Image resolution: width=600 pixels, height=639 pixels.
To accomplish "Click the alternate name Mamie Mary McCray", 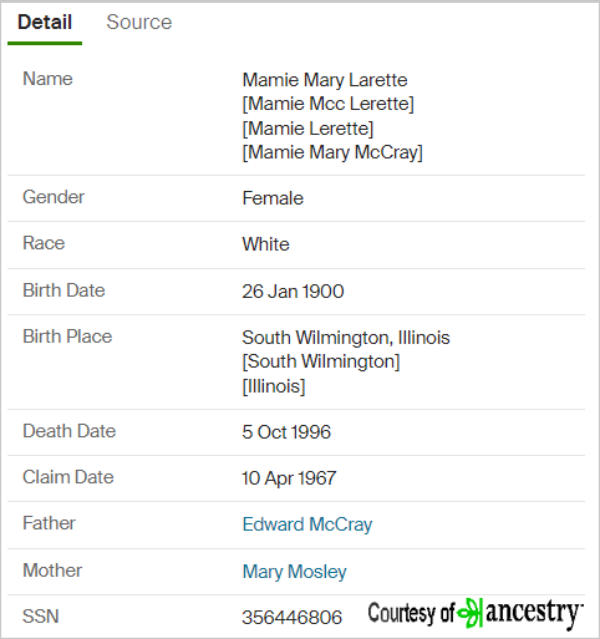I will (x=333, y=152).
